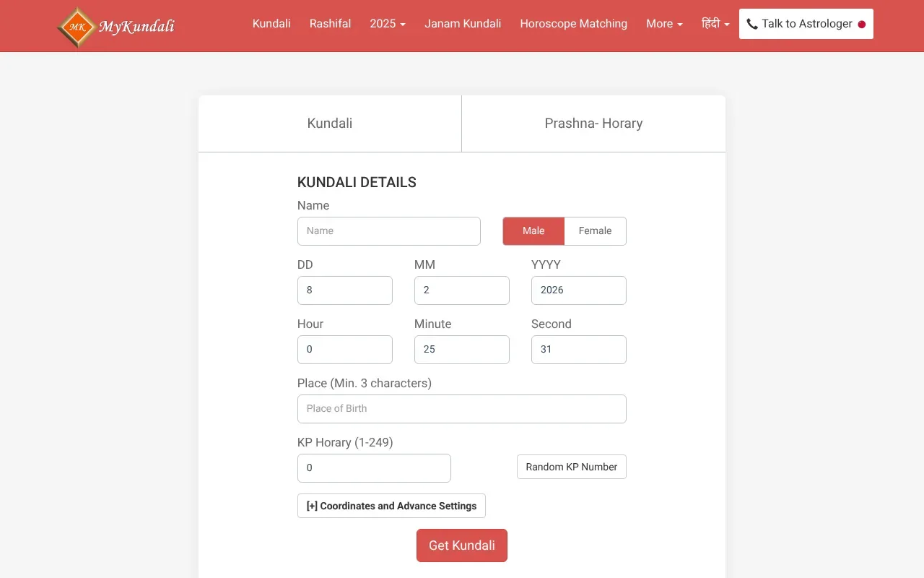
Task: Open the हिंदी language dropdown
Action: 715,23
